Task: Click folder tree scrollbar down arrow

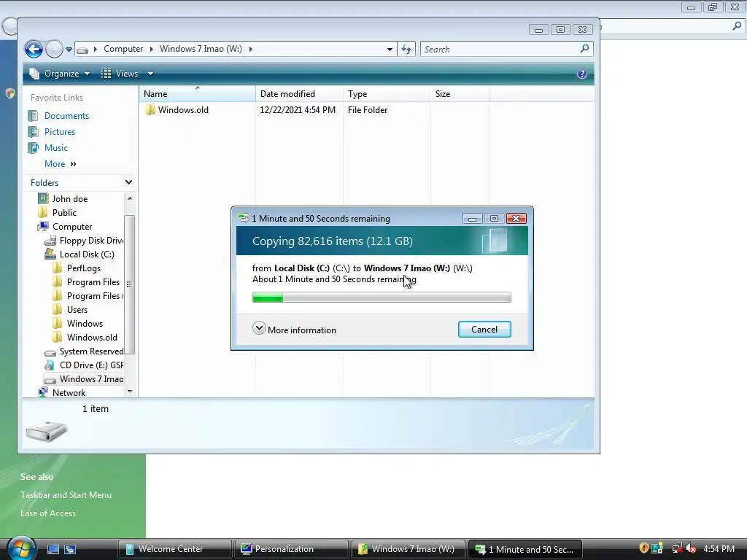Action: click(x=130, y=392)
